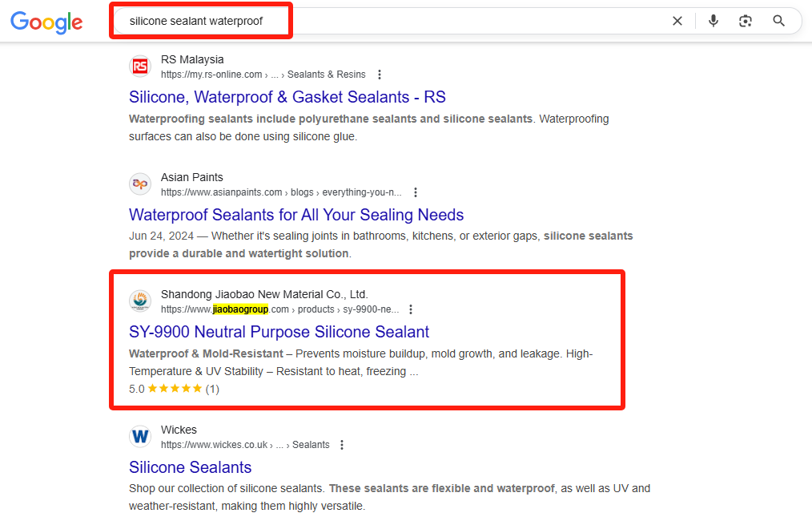Click the Google logo
The image size is (812, 521).
pyautogui.click(x=46, y=22)
